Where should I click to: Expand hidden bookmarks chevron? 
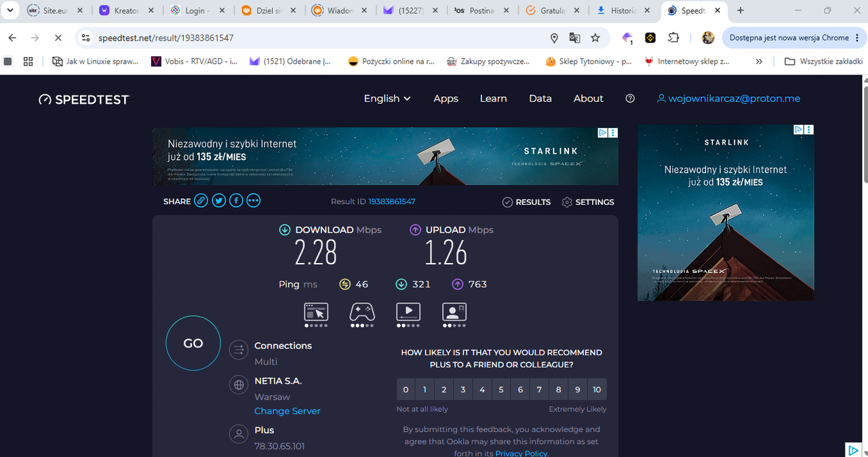tap(759, 61)
